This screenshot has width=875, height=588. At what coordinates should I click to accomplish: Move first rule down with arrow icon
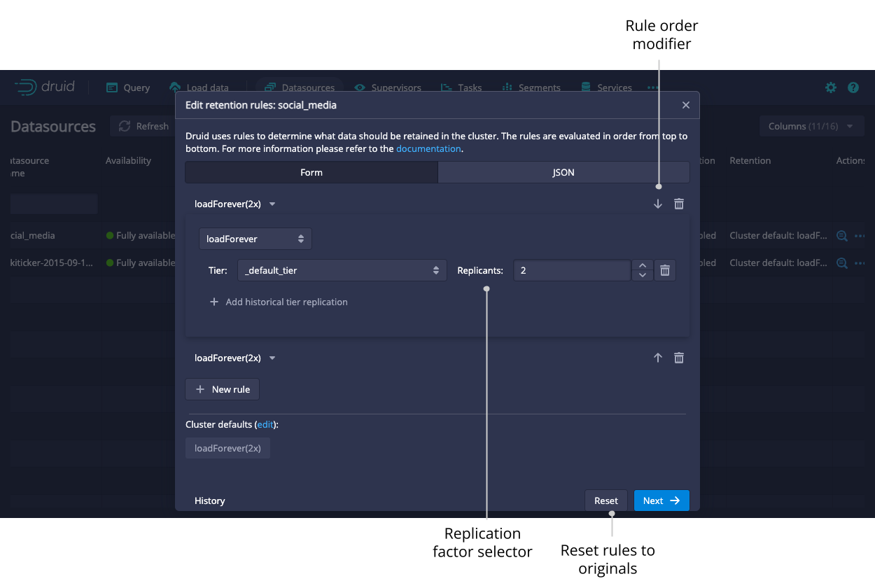click(x=657, y=204)
